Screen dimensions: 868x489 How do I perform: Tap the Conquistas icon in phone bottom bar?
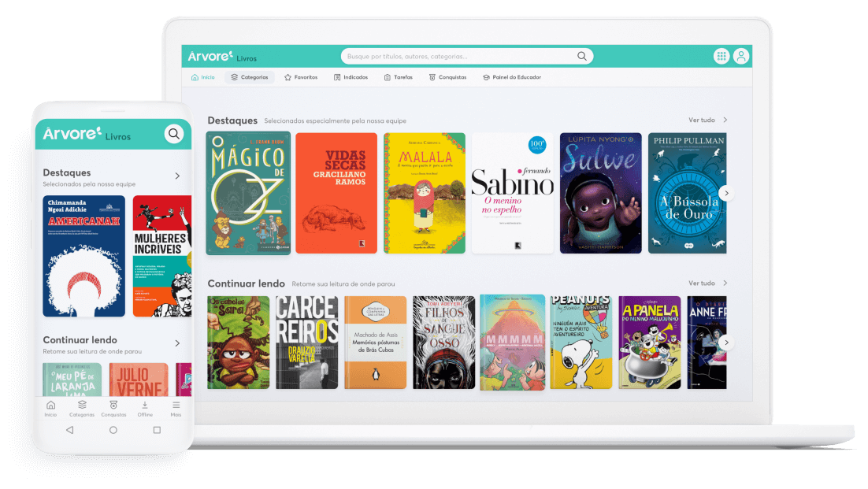point(113,405)
